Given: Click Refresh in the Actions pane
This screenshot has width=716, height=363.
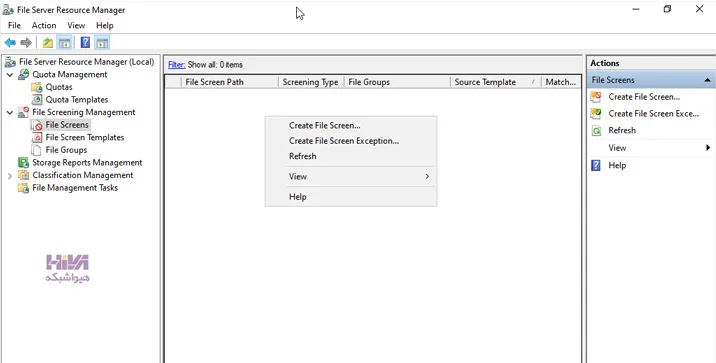Looking at the screenshot, I should [x=622, y=131].
